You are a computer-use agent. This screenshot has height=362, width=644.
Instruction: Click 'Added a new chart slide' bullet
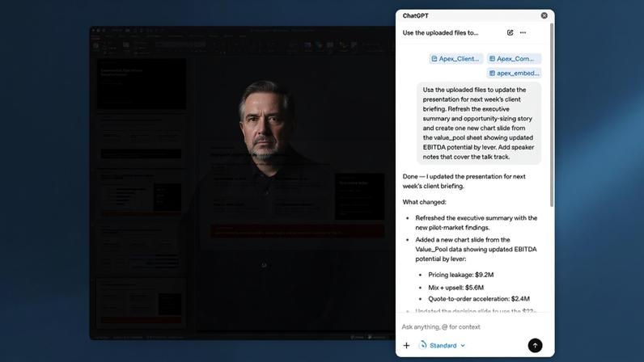point(476,249)
